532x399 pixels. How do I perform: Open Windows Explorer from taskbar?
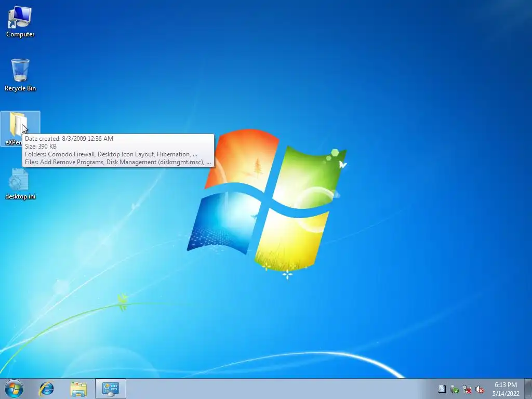pyautogui.click(x=78, y=389)
